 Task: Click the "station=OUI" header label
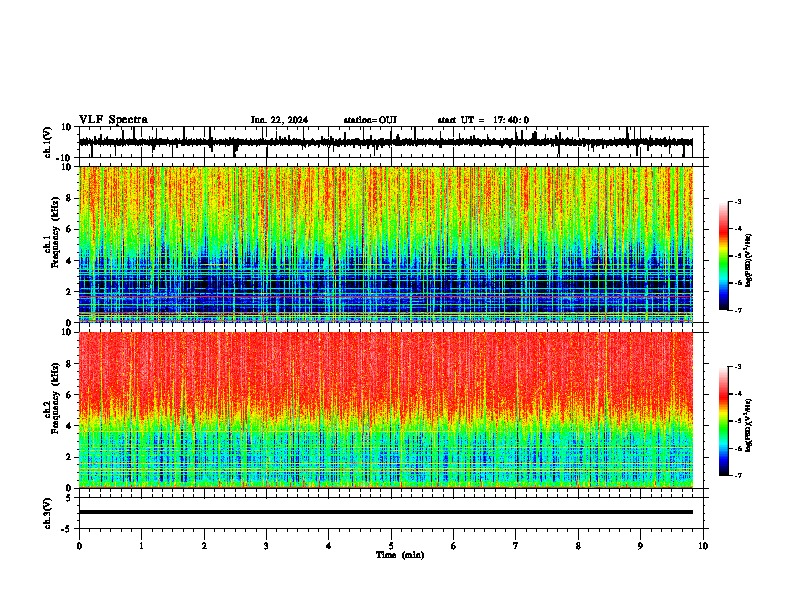click(x=370, y=120)
